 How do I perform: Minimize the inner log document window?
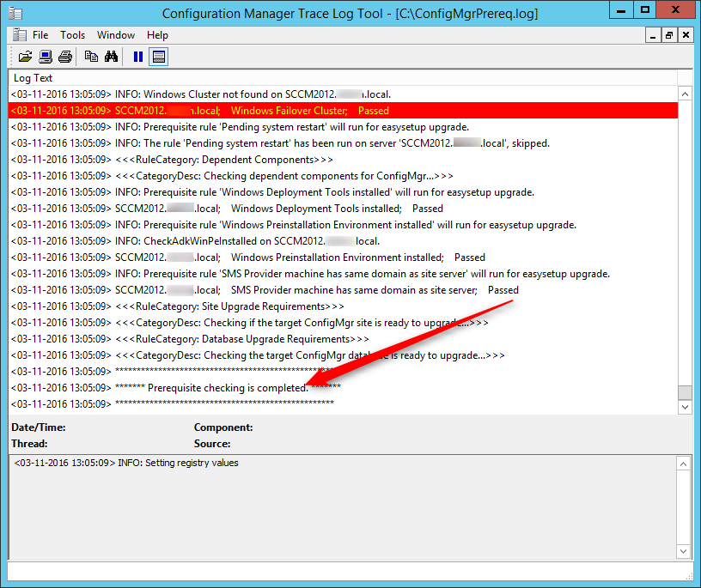[653, 35]
